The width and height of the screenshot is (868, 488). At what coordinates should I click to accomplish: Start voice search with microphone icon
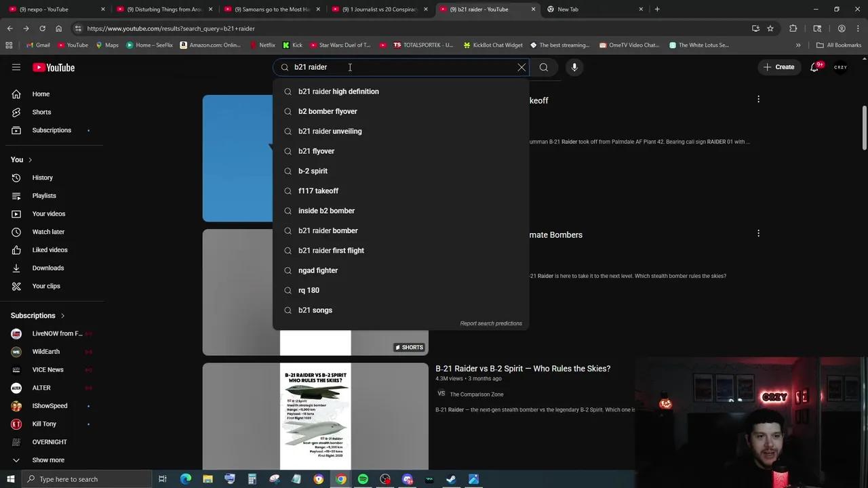pos(574,67)
